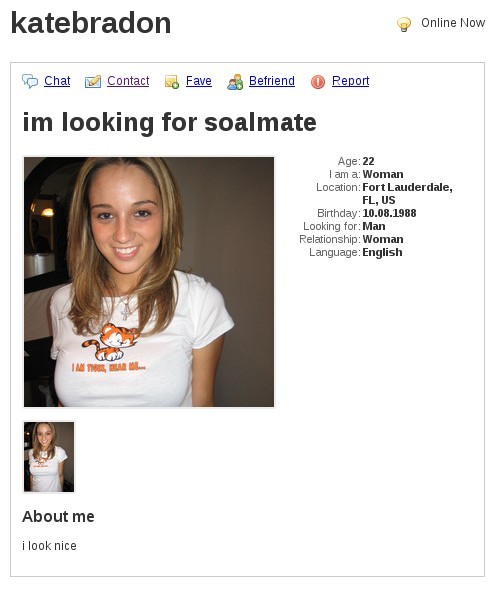Click the 'i look nice' text
This screenshot has width=503, height=590.
click(x=49, y=546)
